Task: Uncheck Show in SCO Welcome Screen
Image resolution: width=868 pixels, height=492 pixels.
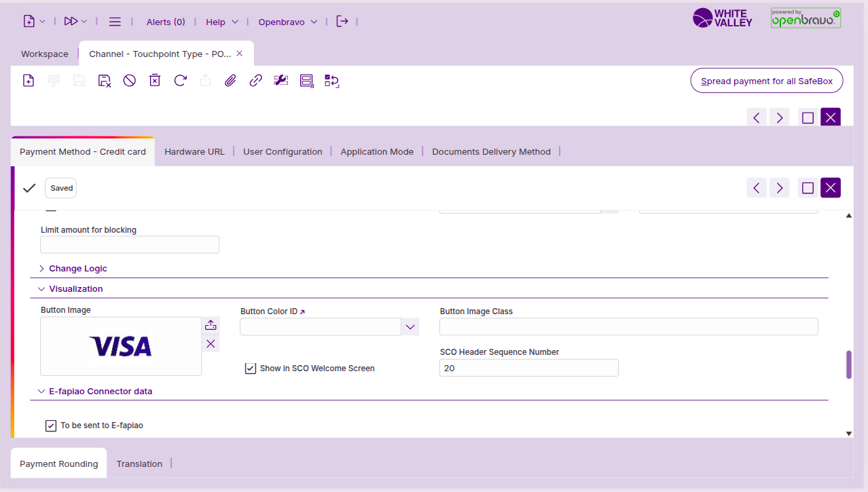Action: (x=251, y=368)
